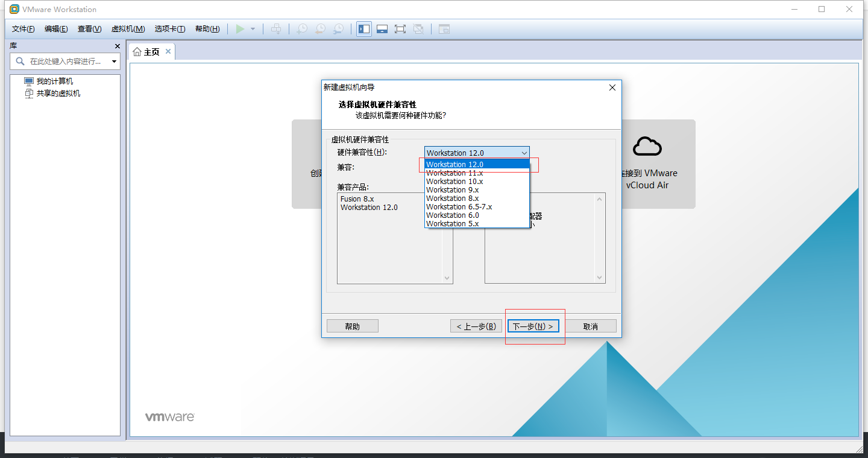The width and height of the screenshot is (868, 458).
Task: Close the 新建虚拟机向导 dialog
Action: pyautogui.click(x=612, y=87)
